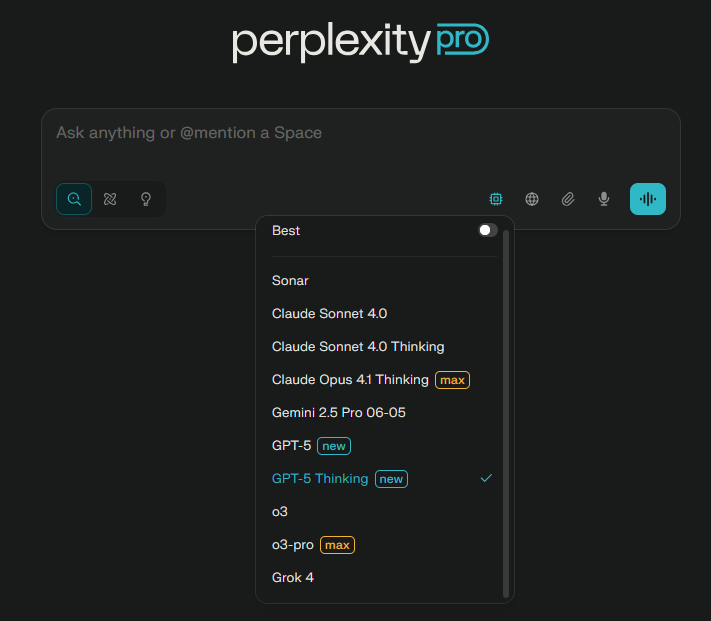Attach a file with paperclip icon
This screenshot has width=711, height=621.
tap(568, 199)
